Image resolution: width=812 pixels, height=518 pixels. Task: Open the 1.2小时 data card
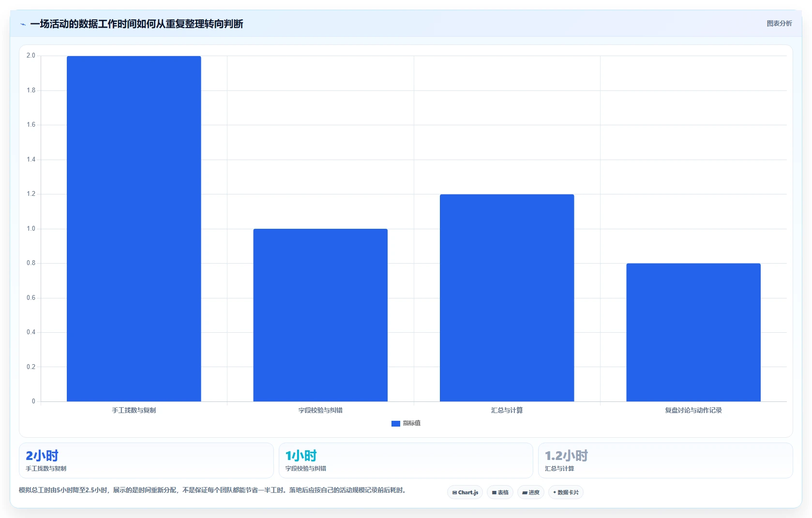(x=665, y=460)
